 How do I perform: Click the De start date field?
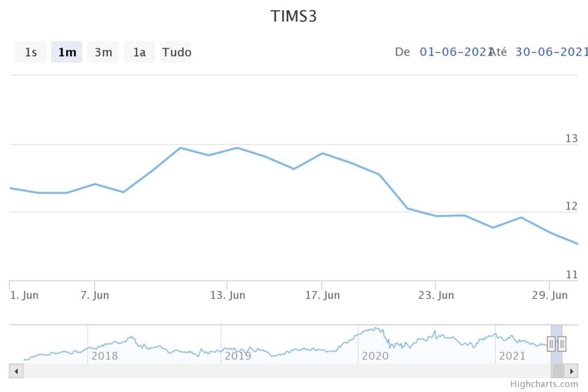(453, 52)
